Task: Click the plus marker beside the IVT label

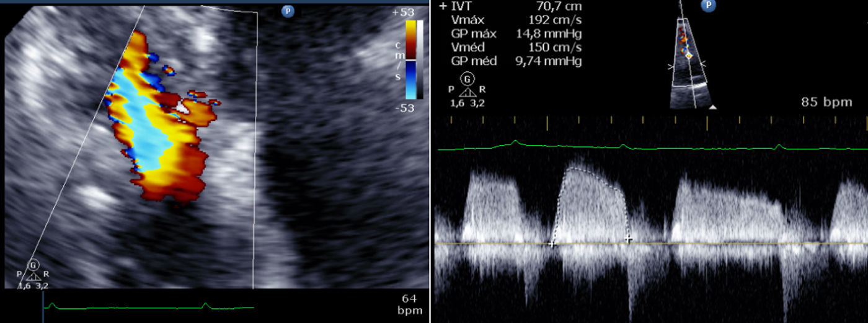Action: click(x=442, y=6)
